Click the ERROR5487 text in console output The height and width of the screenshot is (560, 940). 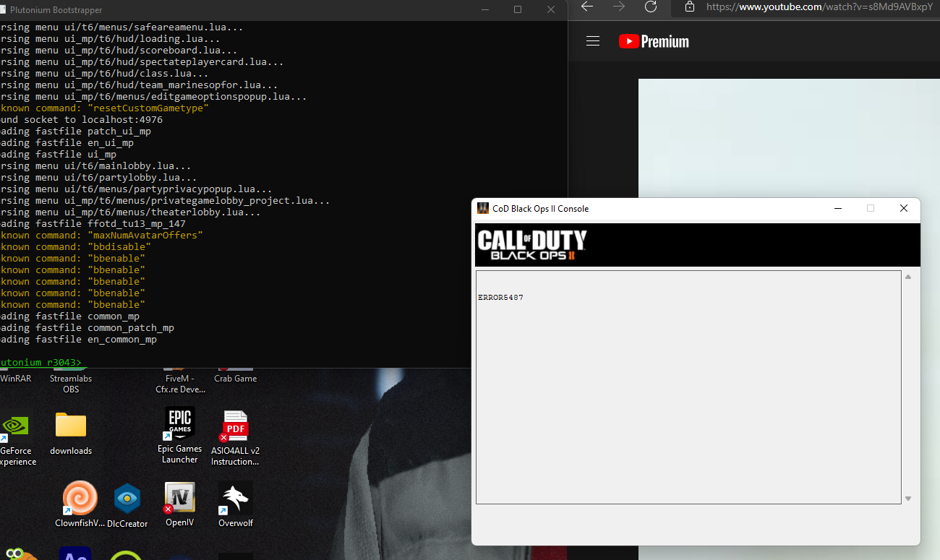[500, 298]
